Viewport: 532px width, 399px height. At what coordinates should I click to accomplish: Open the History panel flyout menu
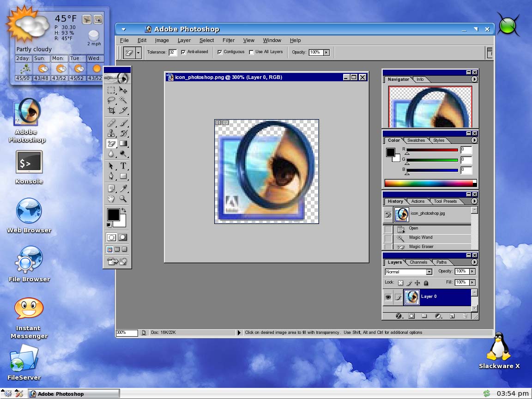click(x=474, y=201)
